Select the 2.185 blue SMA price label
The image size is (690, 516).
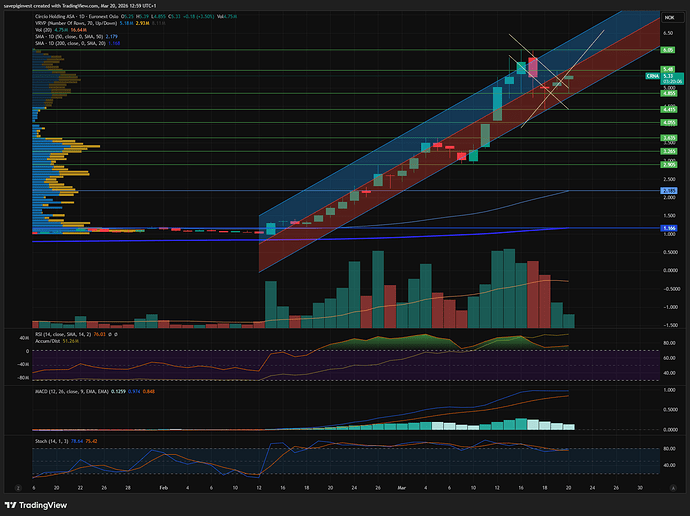(667, 190)
